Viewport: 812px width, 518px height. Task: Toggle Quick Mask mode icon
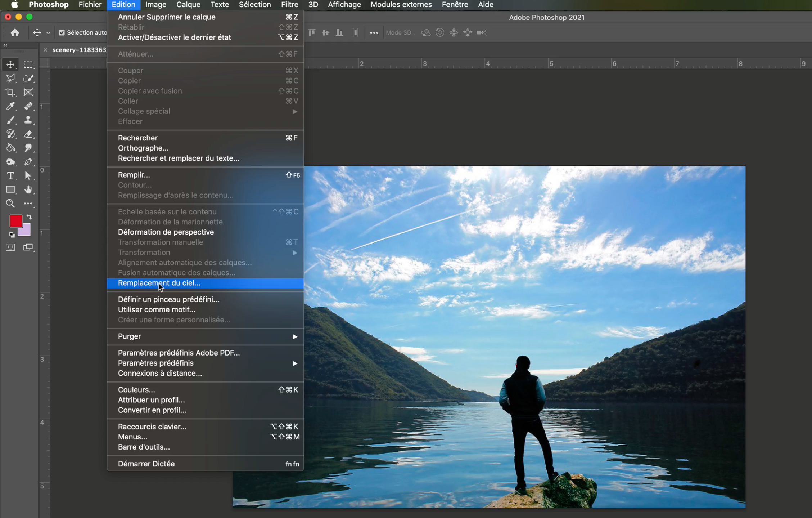[10, 247]
